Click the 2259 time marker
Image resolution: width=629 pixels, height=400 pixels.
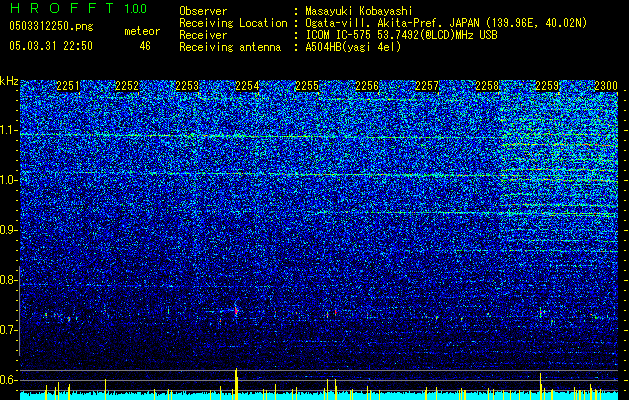[x=547, y=86]
